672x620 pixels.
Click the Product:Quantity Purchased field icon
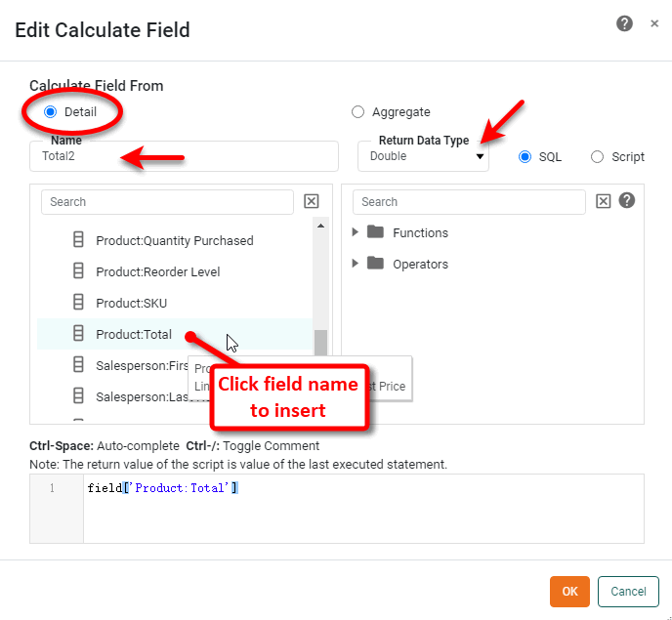tap(79, 240)
